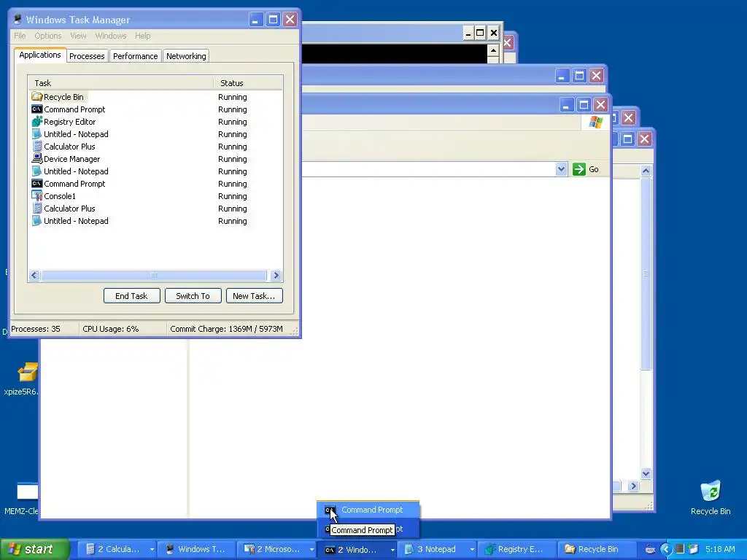This screenshot has width=747, height=560.
Task: Click the printer icon in the system tray
Action: [650, 549]
